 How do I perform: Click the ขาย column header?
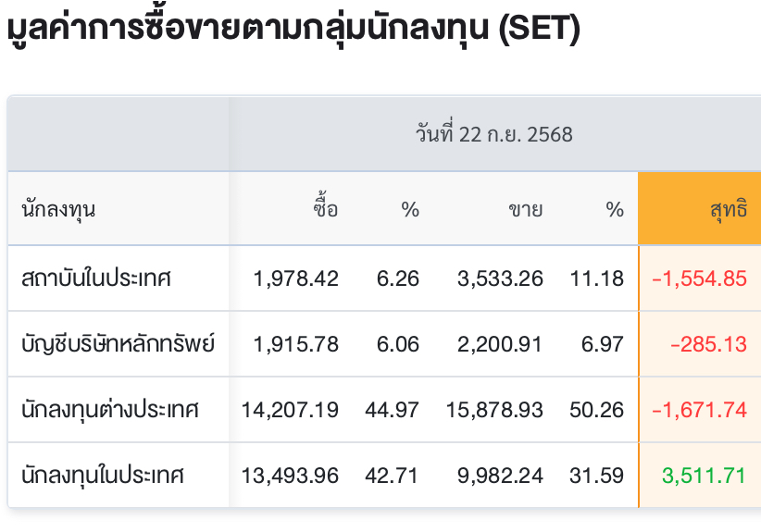526,210
